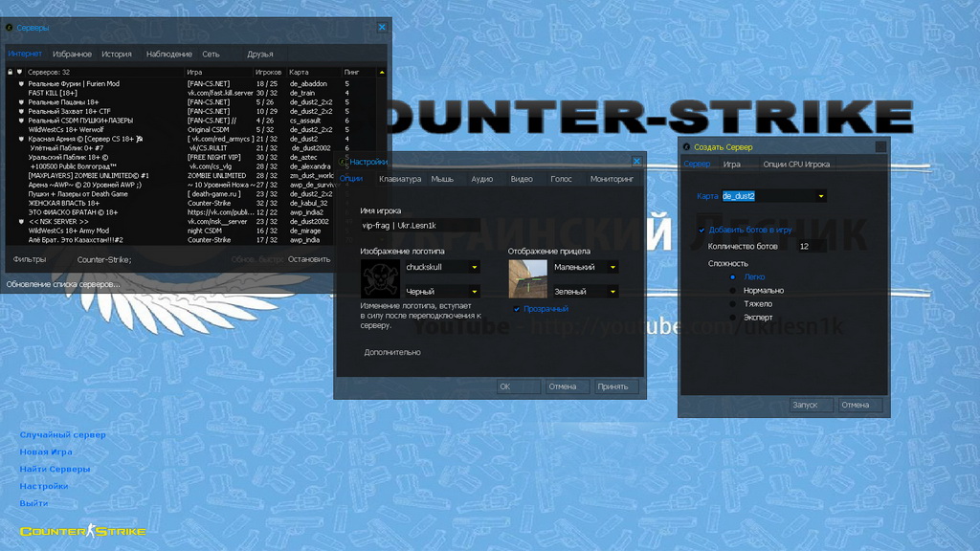Screen dimensions: 980x551
Task: Click the skull logo preview thumbnail
Action: pyautogui.click(x=380, y=279)
